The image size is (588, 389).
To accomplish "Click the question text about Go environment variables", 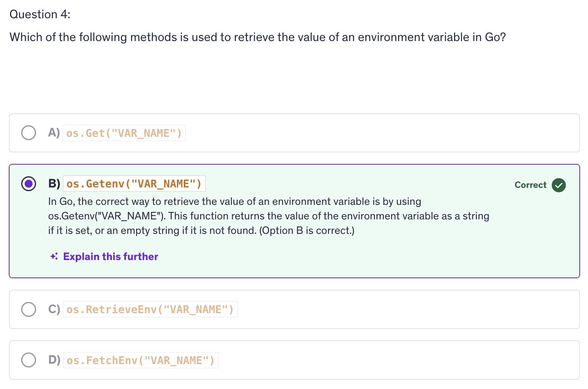I will (258, 37).
